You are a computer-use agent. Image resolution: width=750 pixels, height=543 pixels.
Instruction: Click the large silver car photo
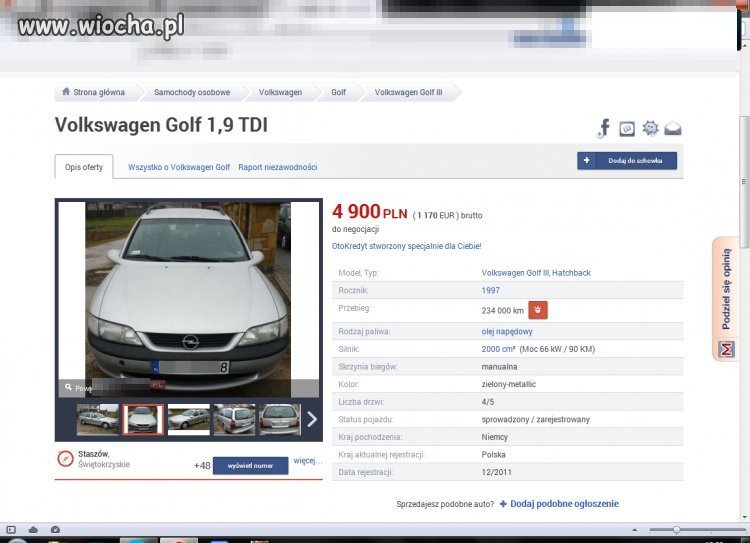click(x=188, y=299)
